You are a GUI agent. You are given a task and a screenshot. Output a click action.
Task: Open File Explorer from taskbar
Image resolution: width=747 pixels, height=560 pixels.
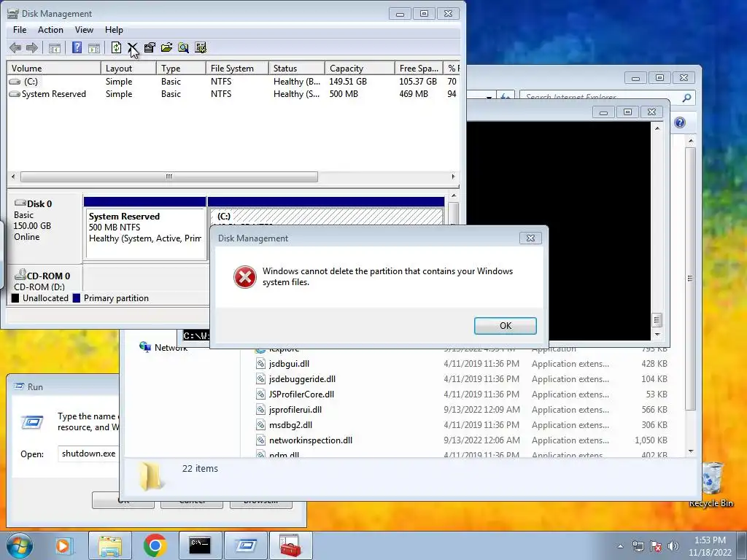point(110,545)
